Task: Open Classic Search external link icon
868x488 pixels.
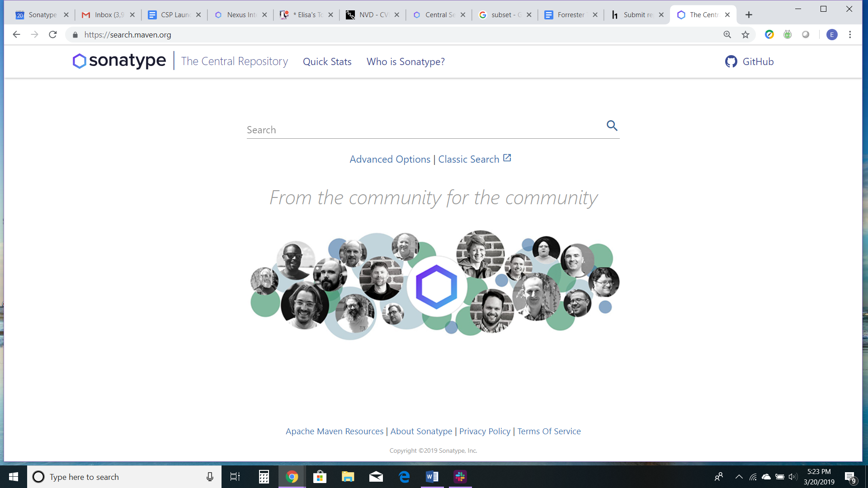Action: pos(507,158)
